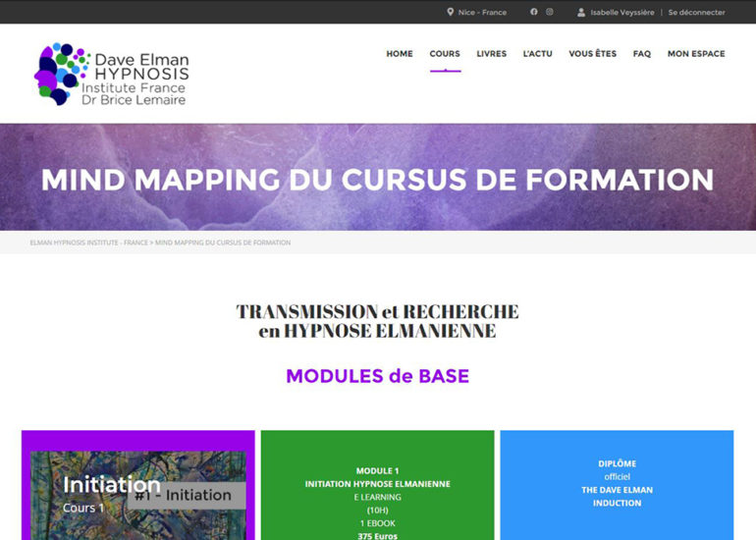The image size is (756, 540).
Task: Click Mind Mapping du cursus breadcrumb
Action: click(x=223, y=243)
